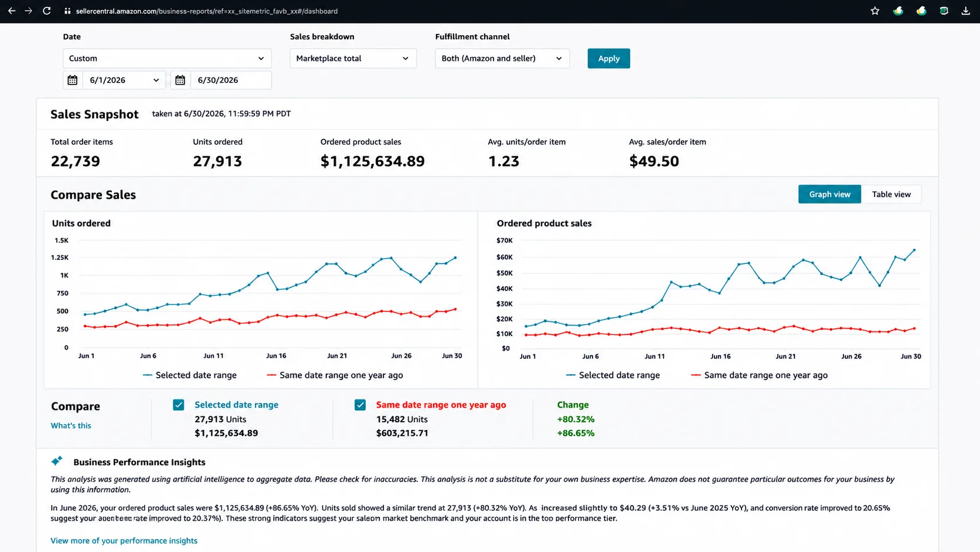
Task: Go back using browser back arrow
Action: [x=11, y=11]
